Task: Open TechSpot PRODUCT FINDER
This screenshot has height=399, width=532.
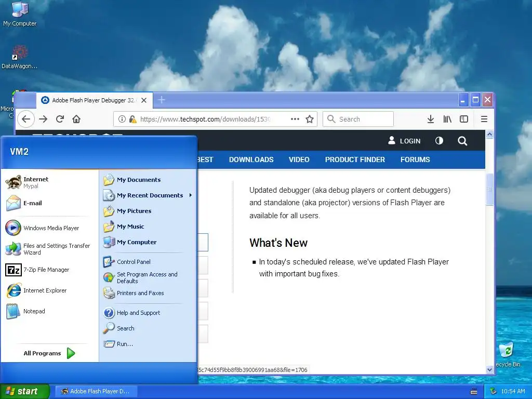Action: pyautogui.click(x=355, y=159)
